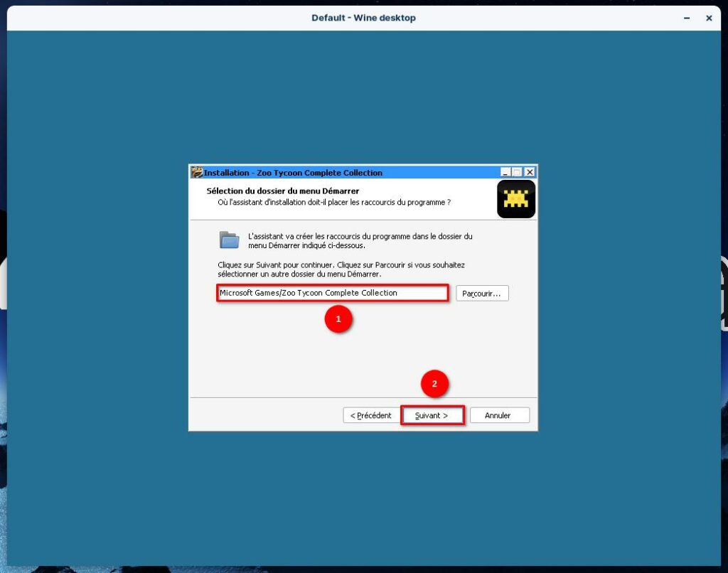This screenshot has height=573, width=728.
Task: Minimize the Wine desktop window
Action: coord(687,18)
